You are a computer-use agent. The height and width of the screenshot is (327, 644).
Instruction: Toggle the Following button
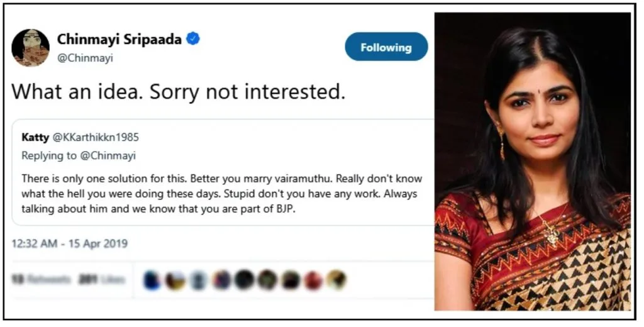[x=386, y=47]
